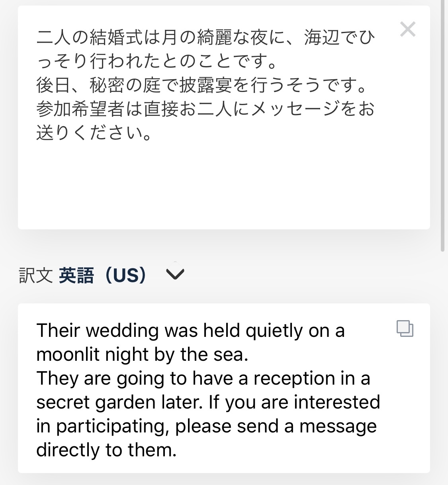Viewport: 448px width, 485px height.
Task: Click the last source line 送りください
Action: [94, 133]
